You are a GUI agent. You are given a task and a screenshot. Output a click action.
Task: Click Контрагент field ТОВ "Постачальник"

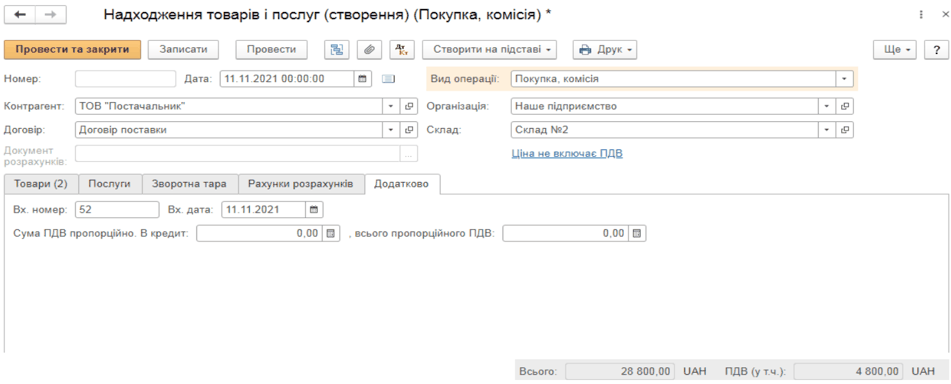(x=229, y=106)
